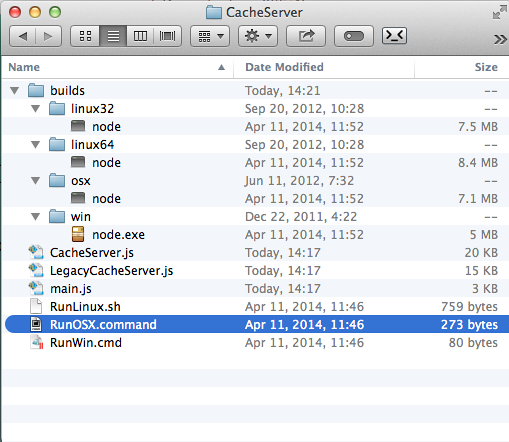
Task: Open the item arrangement dropdown
Action: click(x=210, y=36)
